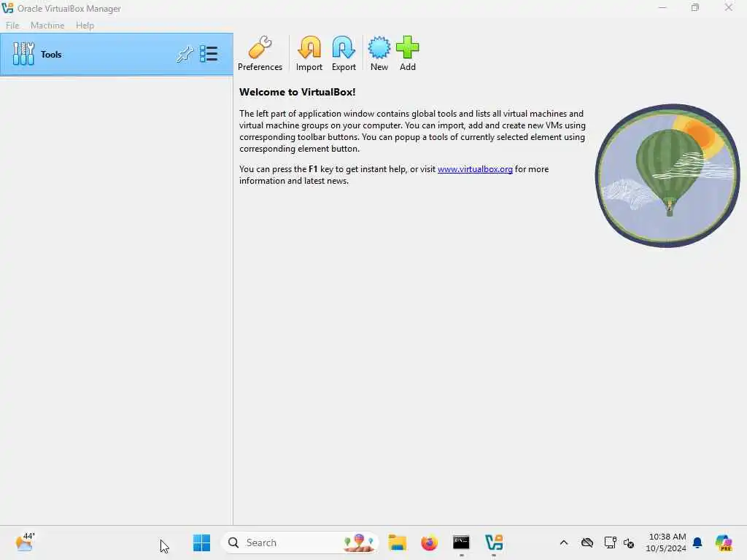Open the terminal window from taskbar
Image resolution: width=747 pixels, height=560 pixels.
(461, 542)
